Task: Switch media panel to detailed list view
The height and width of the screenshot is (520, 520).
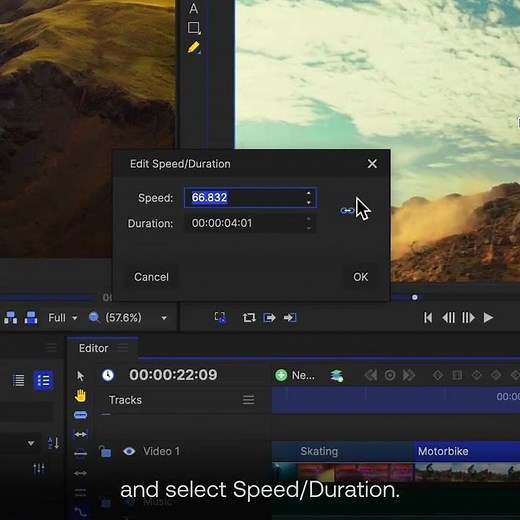Action: coord(43,380)
